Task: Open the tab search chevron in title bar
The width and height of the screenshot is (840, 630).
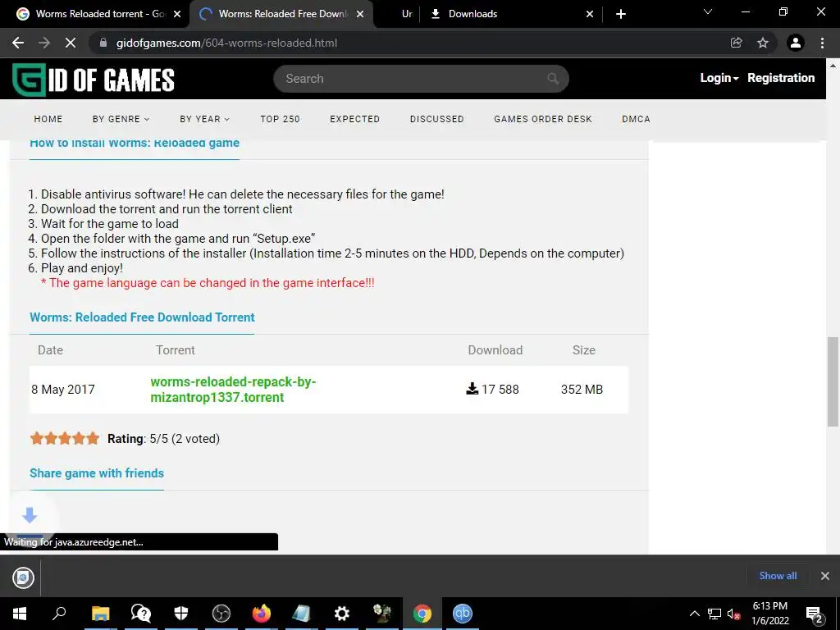Action: (708, 11)
